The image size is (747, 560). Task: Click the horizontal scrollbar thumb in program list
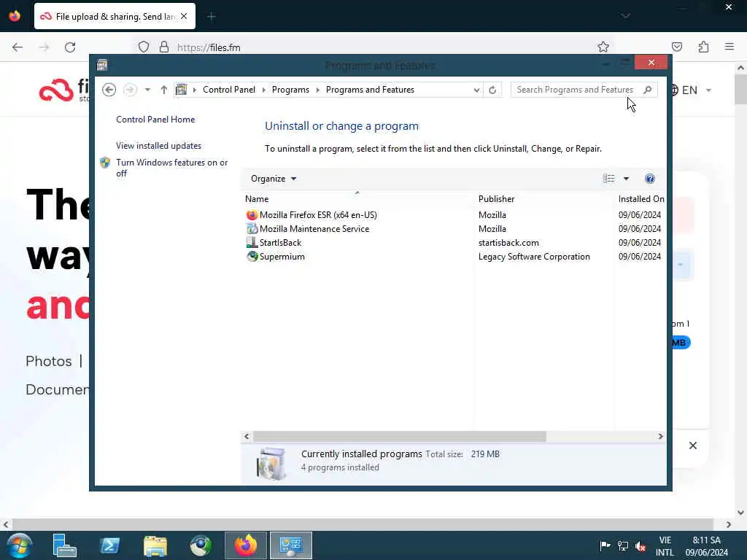(x=399, y=436)
